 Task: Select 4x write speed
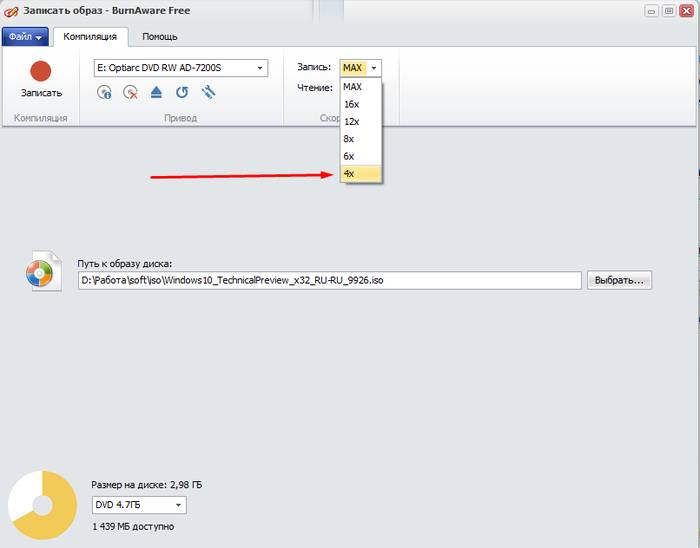(x=360, y=173)
